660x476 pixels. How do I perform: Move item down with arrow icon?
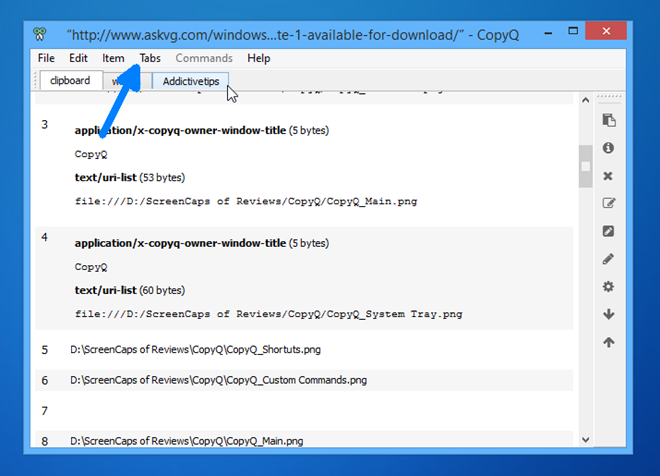(608, 314)
